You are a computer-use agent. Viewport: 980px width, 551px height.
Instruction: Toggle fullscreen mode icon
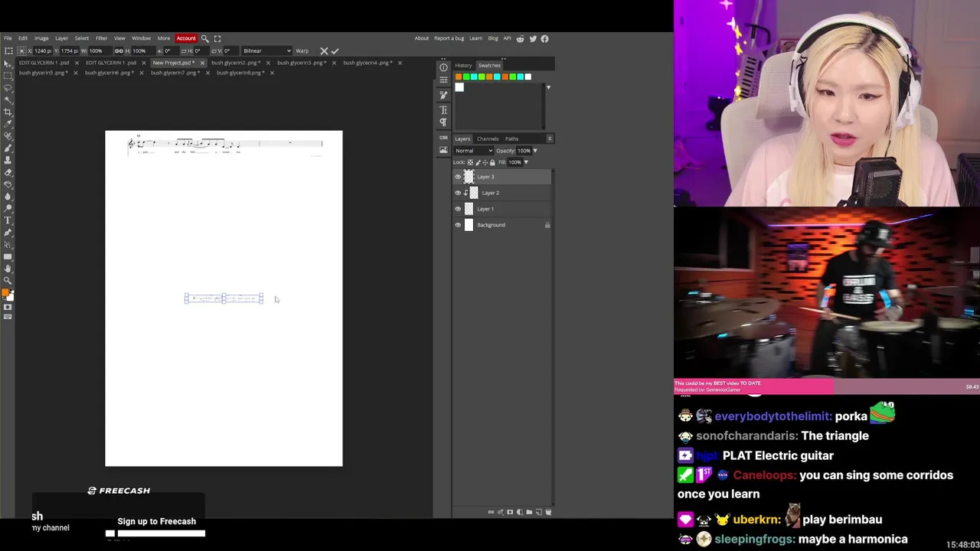click(x=217, y=38)
